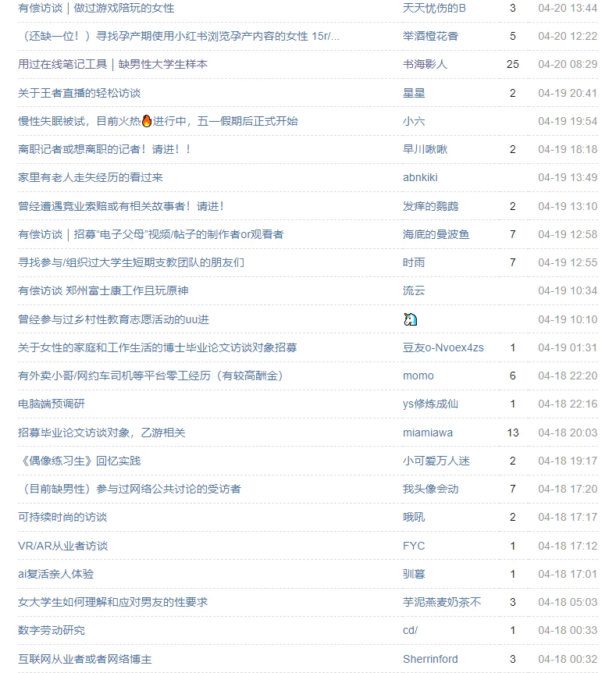616x673 pixels.
Task: View author profile 海底的曼波鱼
Action: (x=436, y=234)
